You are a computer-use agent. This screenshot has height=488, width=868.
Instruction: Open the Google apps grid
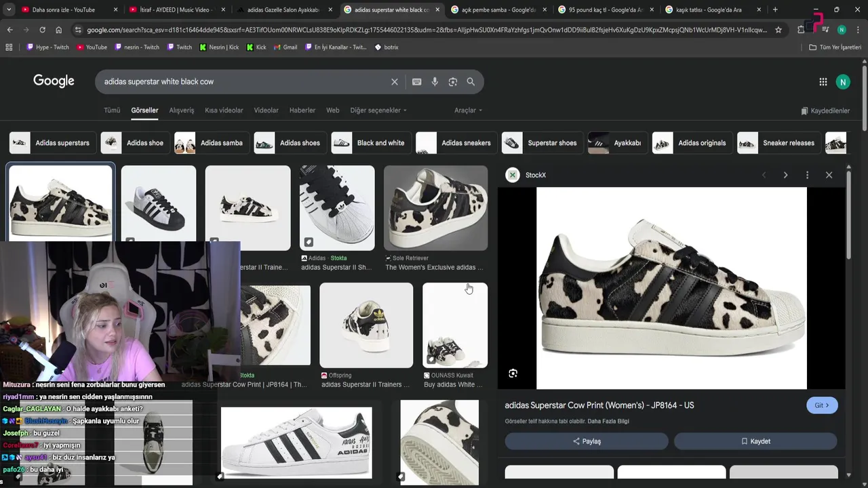pyautogui.click(x=823, y=82)
